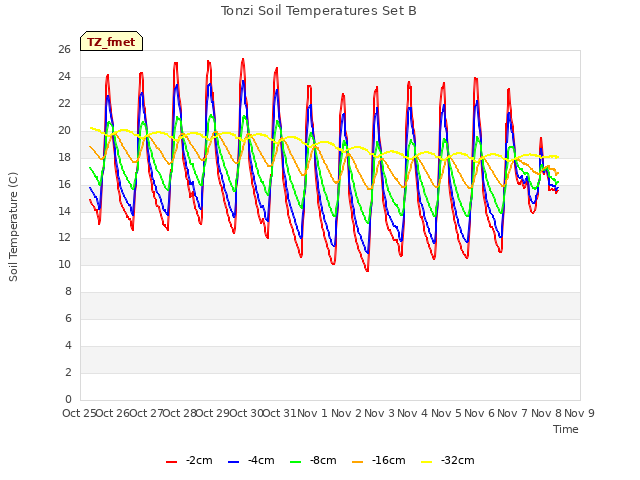Click the chart title Tonzi Soil Temperatures Set B
640x480 pixels.
pos(319,11)
